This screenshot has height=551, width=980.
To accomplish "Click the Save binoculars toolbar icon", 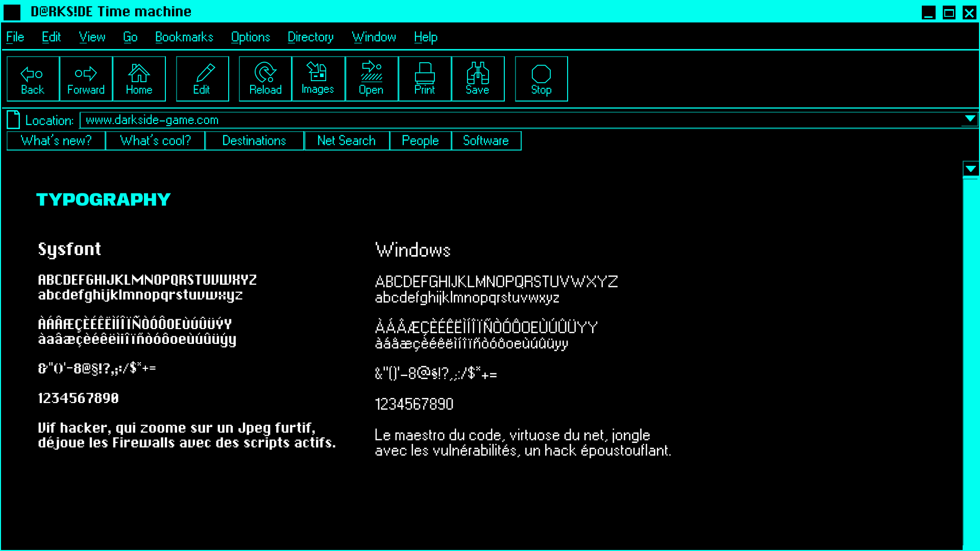I will [x=478, y=73].
